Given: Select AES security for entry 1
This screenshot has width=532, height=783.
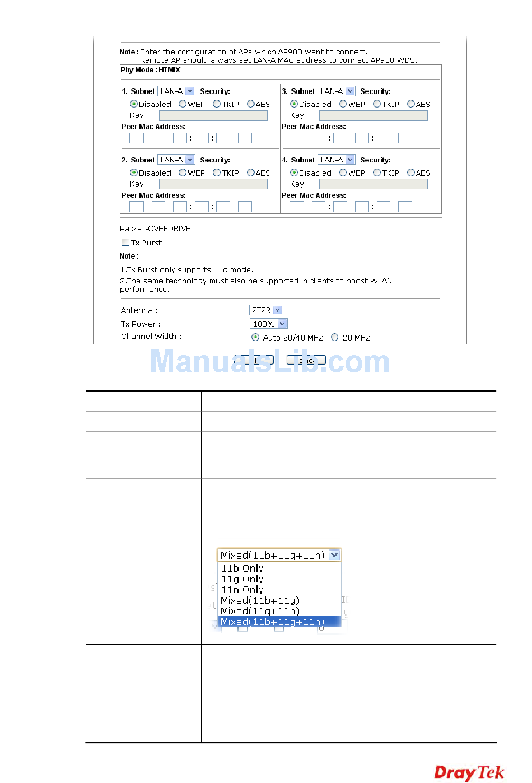Looking at the screenshot, I should pyautogui.click(x=251, y=104).
